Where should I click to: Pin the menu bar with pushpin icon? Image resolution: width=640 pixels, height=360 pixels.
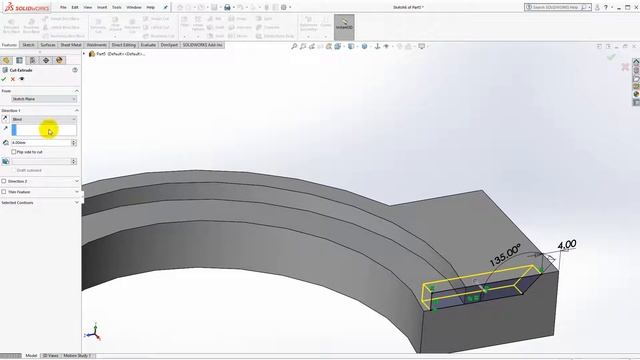[165, 7]
